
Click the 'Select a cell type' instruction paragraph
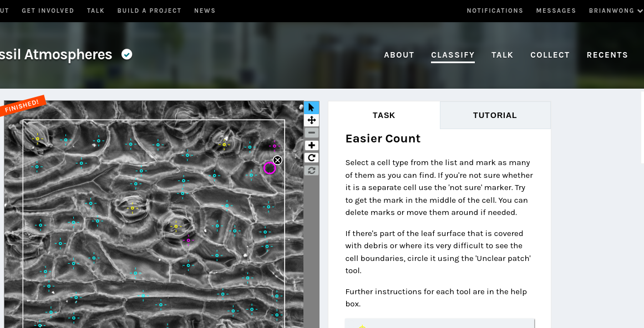[x=439, y=188]
